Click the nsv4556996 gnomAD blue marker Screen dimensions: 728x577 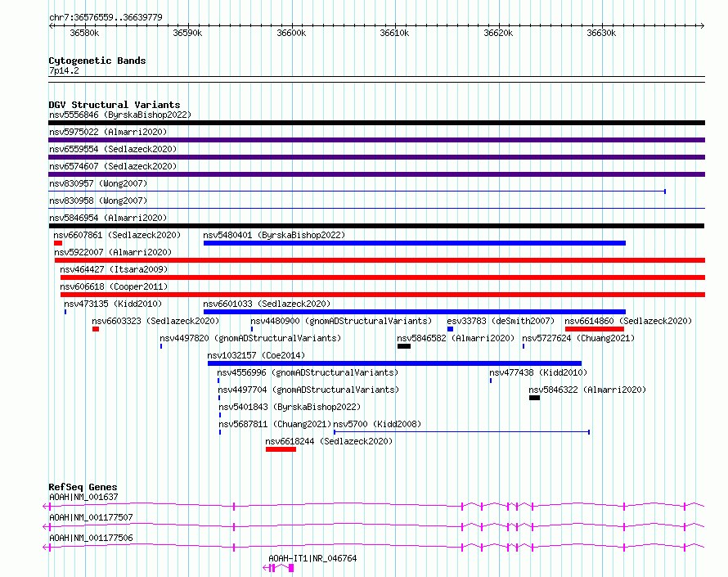(218, 381)
